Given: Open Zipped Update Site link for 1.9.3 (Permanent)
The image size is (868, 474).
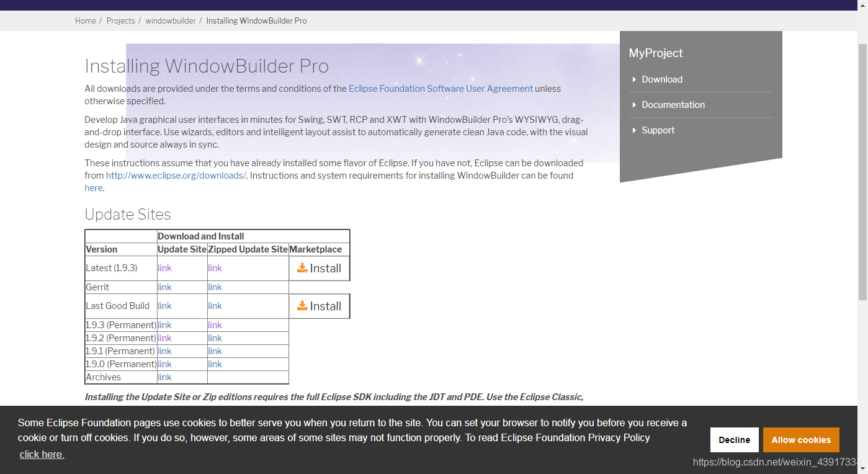Looking at the screenshot, I should (215, 325).
